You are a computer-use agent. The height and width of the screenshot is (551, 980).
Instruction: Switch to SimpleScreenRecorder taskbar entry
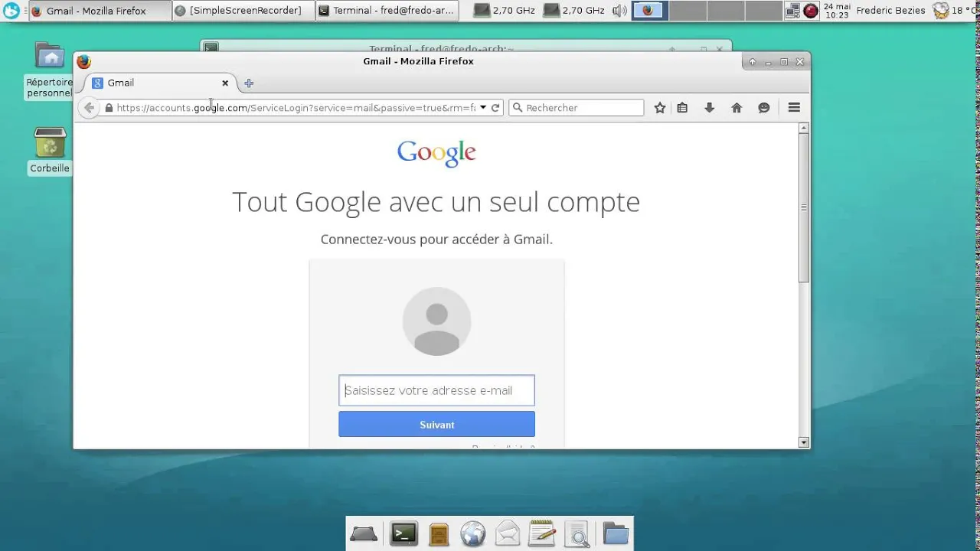coord(242,11)
